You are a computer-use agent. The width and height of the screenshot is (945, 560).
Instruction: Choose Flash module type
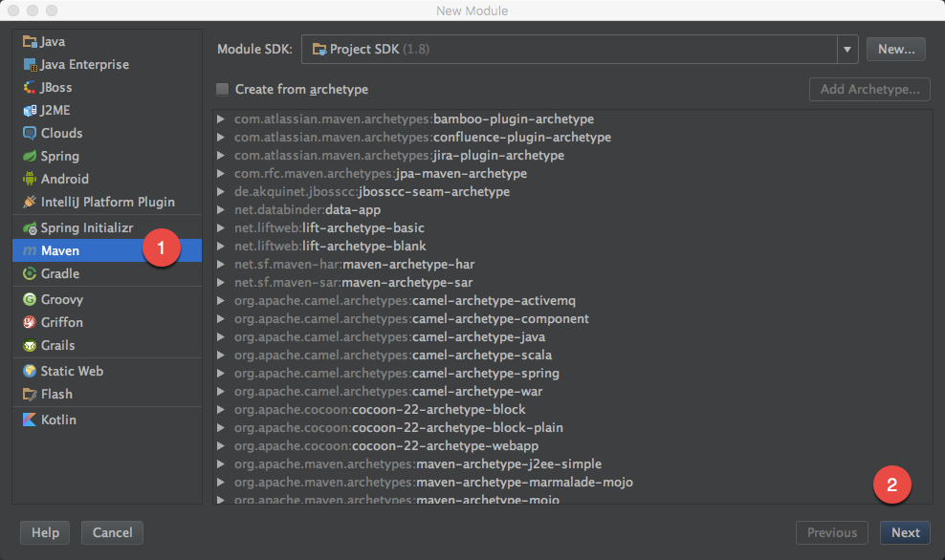pos(107,394)
